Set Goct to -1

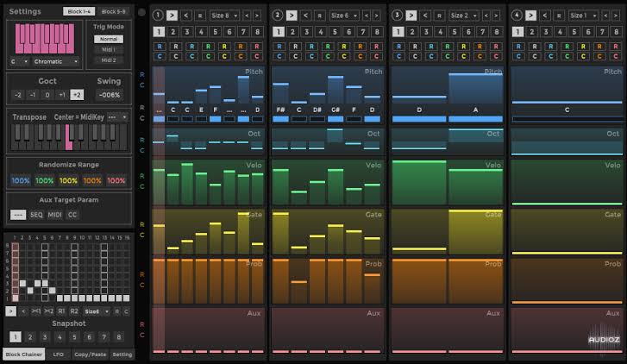tap(33, 95)
